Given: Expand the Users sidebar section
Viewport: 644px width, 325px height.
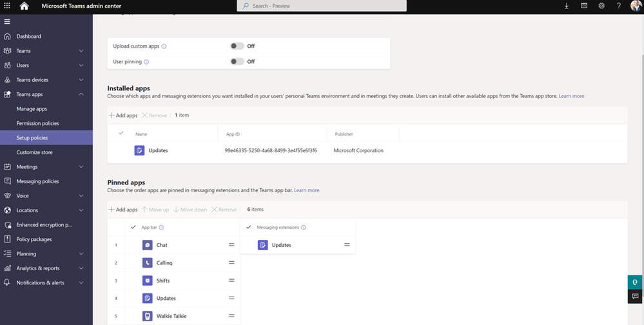Looking at the screenshot, I should 81,65.
